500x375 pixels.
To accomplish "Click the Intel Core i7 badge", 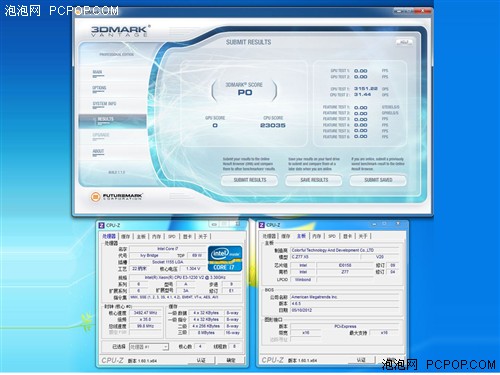I will [225, 259].
